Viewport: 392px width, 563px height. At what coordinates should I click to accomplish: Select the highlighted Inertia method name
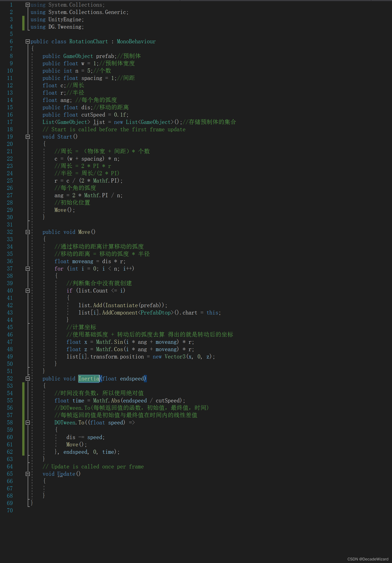click(89, 379)
